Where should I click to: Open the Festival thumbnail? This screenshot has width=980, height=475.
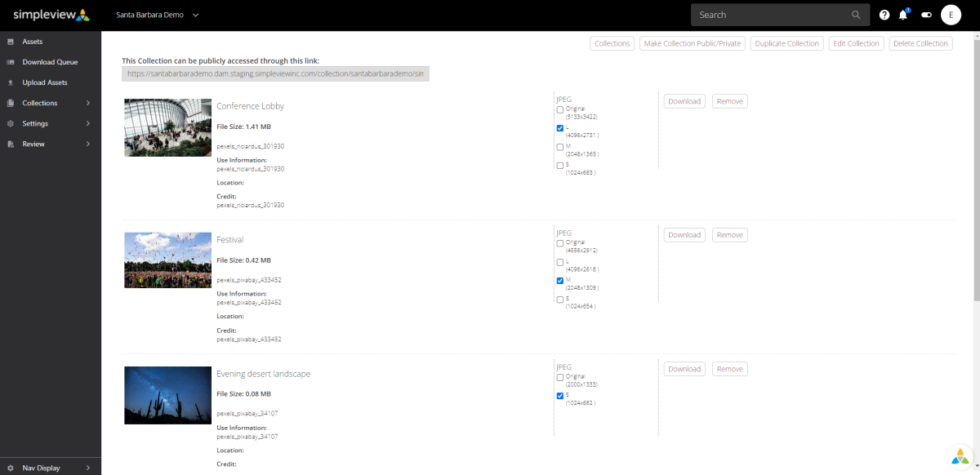(167, 260)
